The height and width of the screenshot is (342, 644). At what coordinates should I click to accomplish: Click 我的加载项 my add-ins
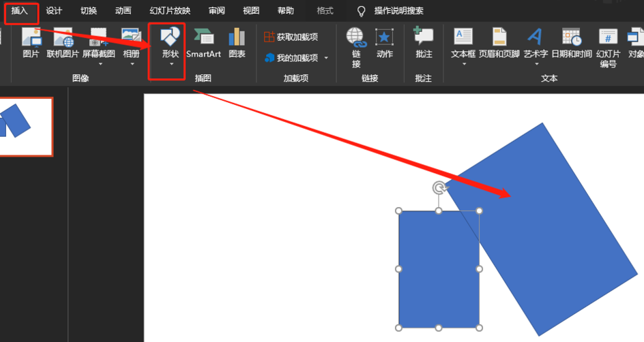pyautogui.click(x=291, y=58)
